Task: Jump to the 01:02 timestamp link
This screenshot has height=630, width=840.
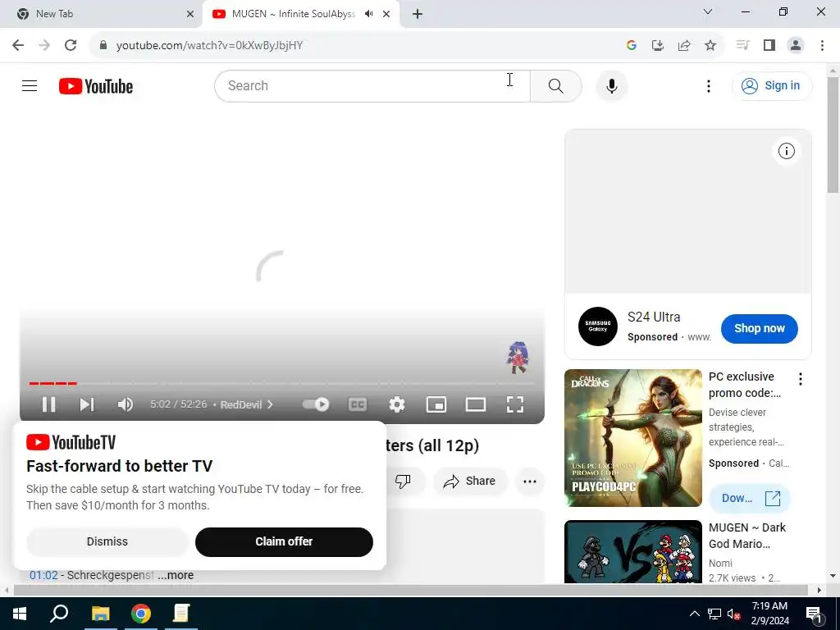Action: [x=43, y=575]
